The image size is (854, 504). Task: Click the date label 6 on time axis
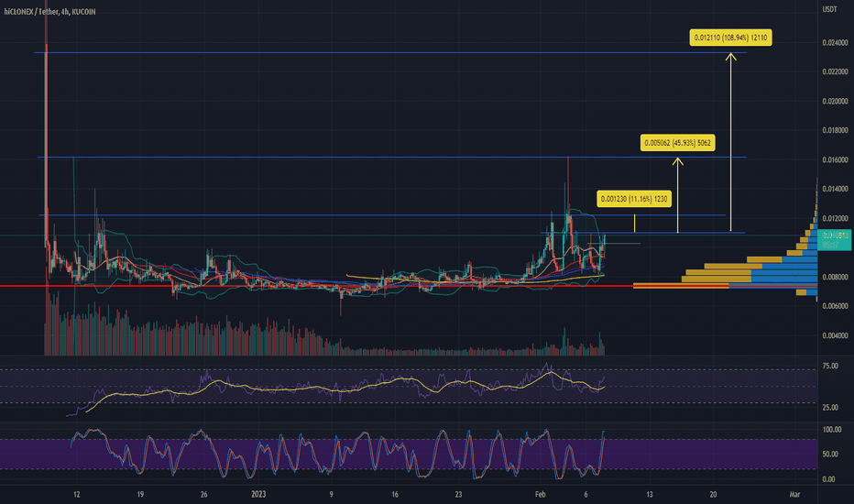[586, 494]
